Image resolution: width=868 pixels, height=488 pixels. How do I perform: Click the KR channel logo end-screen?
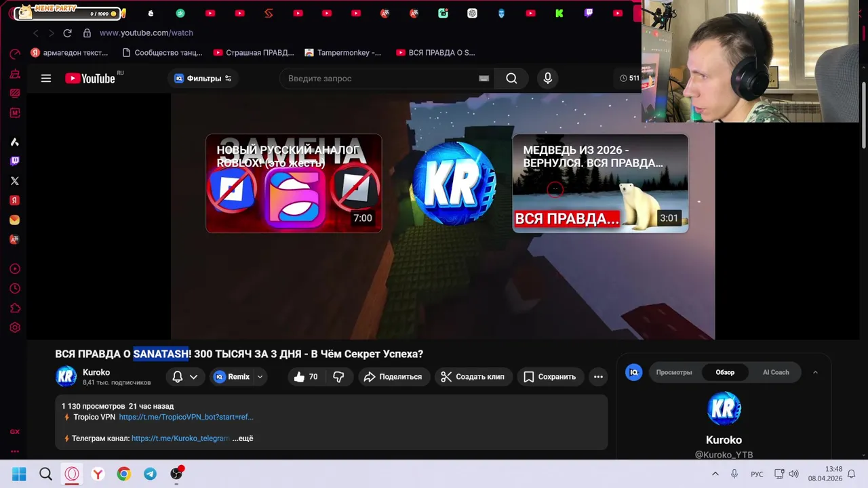tap(454, 183)
